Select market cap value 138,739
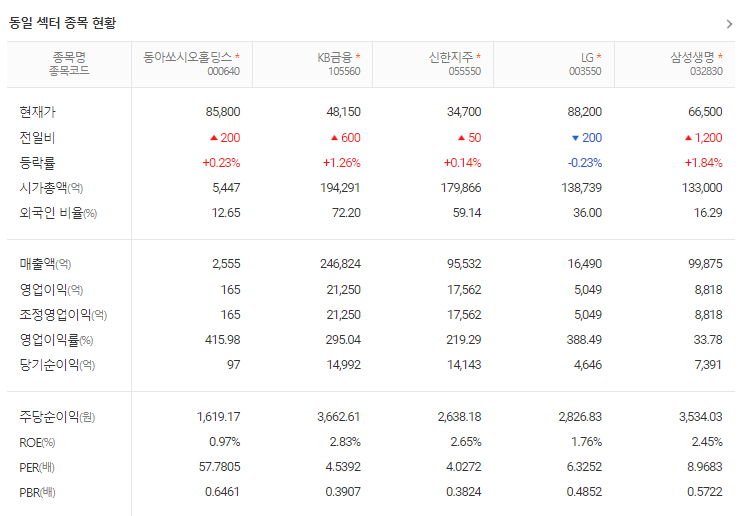 [582, 188]
